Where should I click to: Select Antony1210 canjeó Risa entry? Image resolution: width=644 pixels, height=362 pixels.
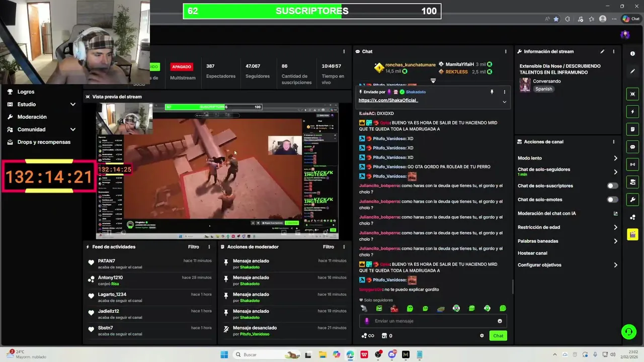[149, 281]
